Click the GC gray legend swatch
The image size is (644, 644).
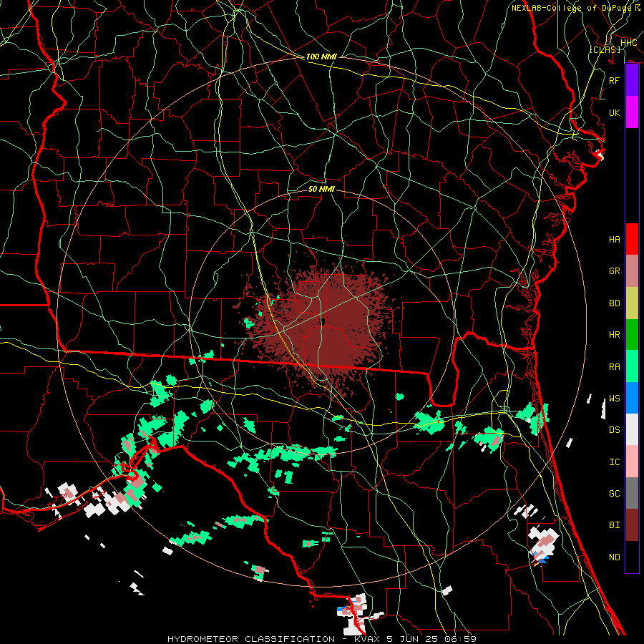point(632,493)
